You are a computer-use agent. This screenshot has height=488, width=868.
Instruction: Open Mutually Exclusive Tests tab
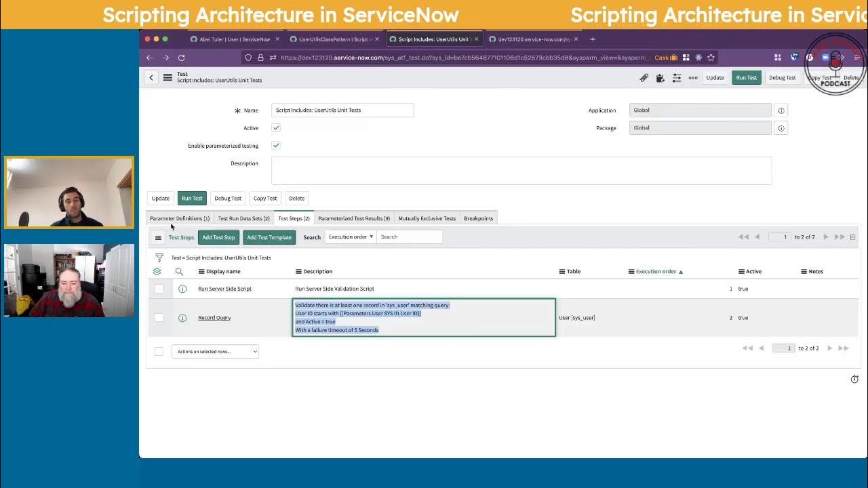(x=427, y=218)
